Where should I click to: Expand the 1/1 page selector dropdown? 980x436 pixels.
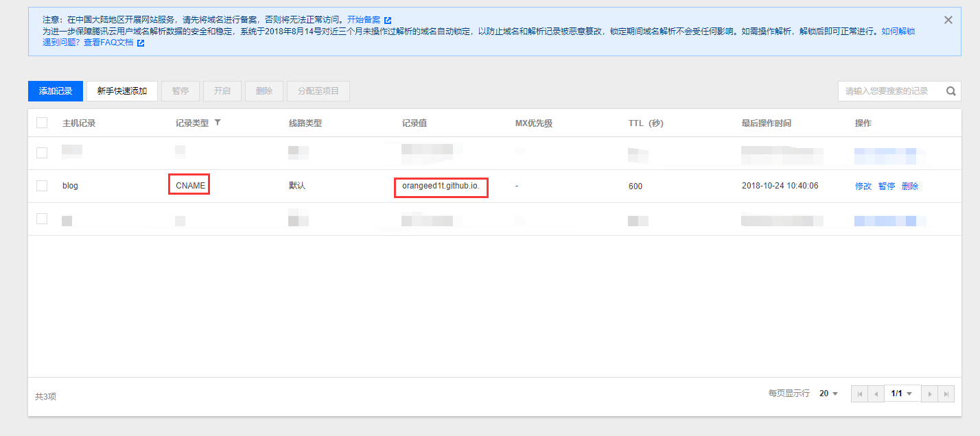(x=902, y=393)
